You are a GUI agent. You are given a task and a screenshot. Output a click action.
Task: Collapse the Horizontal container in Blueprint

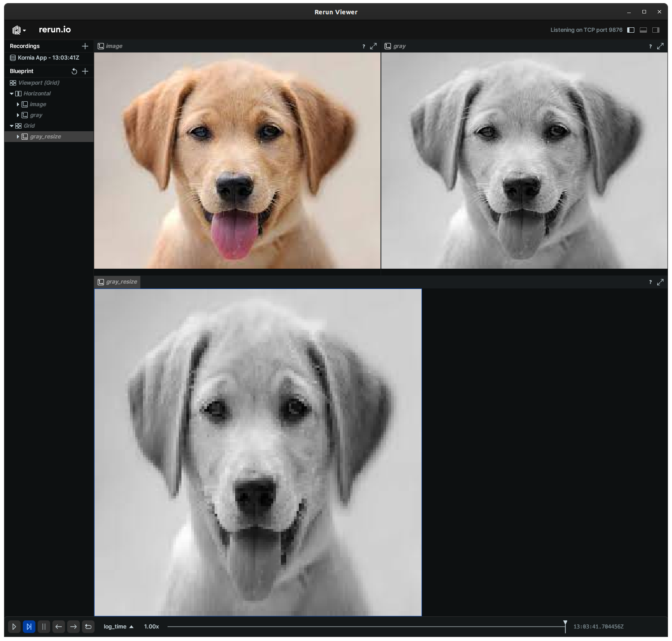coord(11,93)
